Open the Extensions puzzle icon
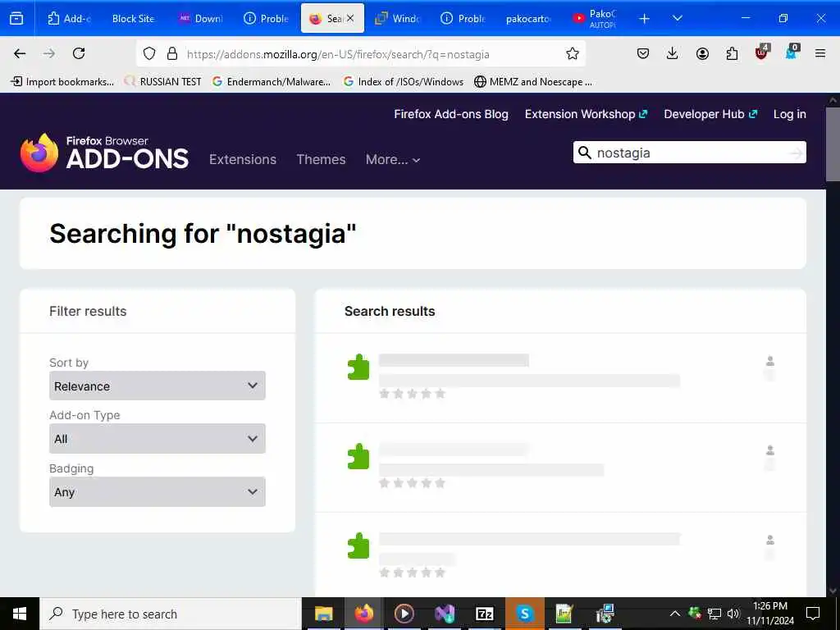840x630 pixels. [732, 53]
